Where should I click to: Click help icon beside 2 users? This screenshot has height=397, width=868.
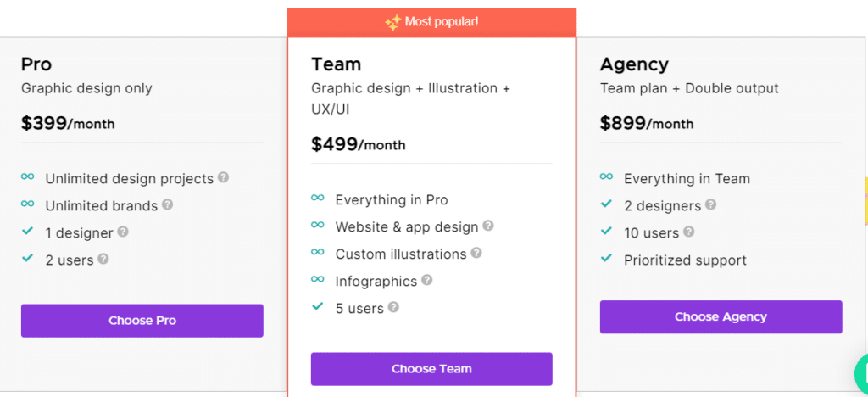(x=103, y=259)
